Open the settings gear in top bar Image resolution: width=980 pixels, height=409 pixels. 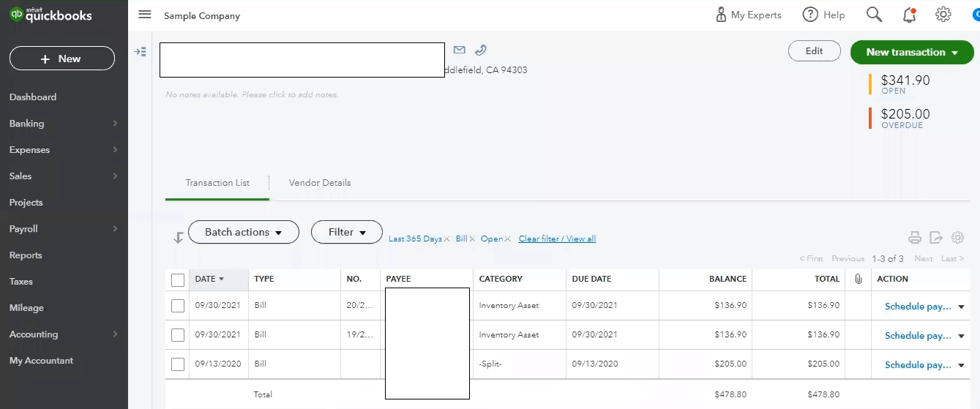point(943,15)
